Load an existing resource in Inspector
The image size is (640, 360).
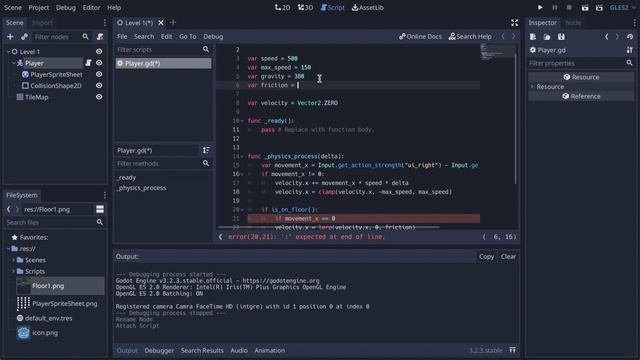coord(547,37)
